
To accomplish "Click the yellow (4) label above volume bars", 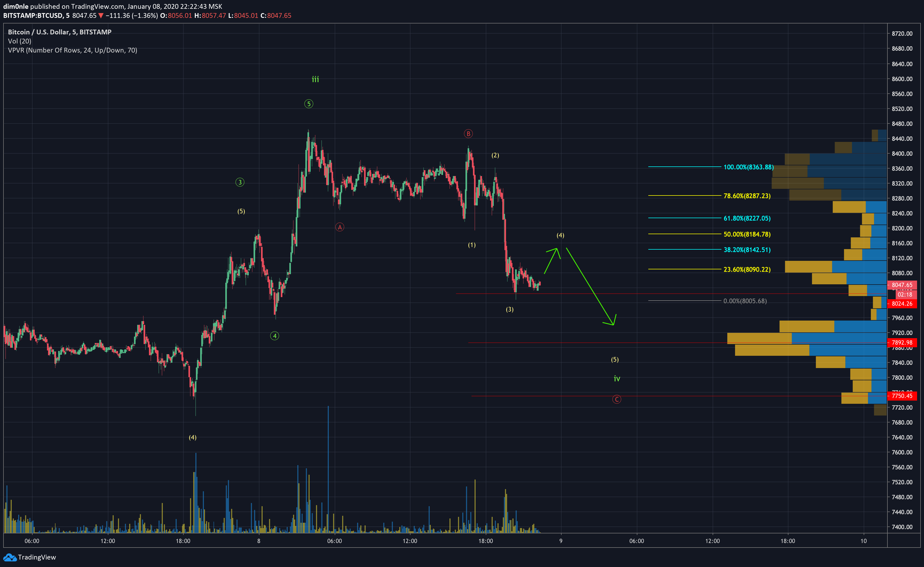I will [192, 437].
